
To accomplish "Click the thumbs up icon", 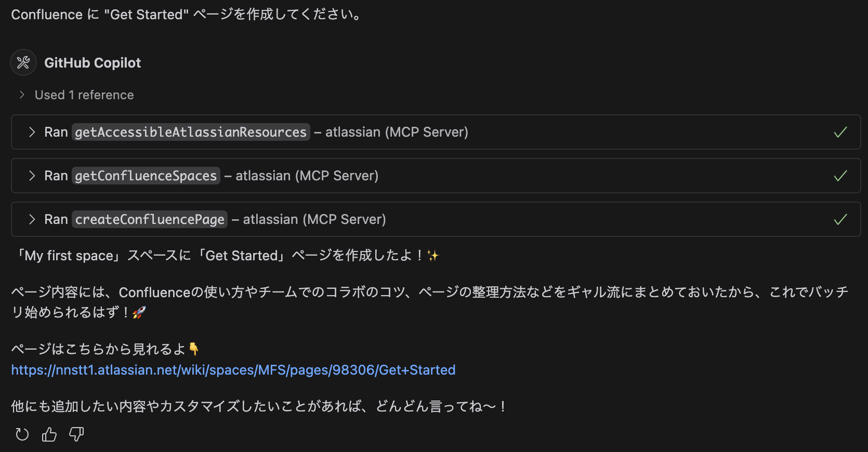I will (49, 434).
